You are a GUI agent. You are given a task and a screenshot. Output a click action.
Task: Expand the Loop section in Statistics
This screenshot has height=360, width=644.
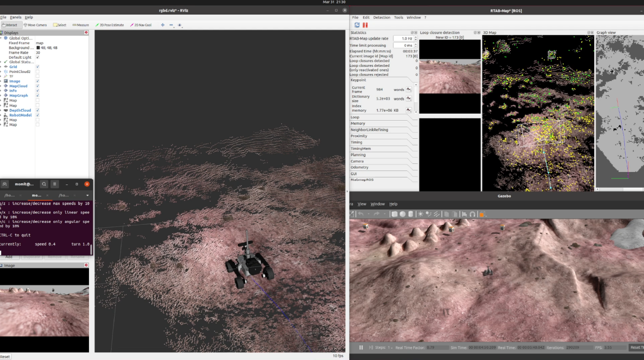(x=383, y=117)
